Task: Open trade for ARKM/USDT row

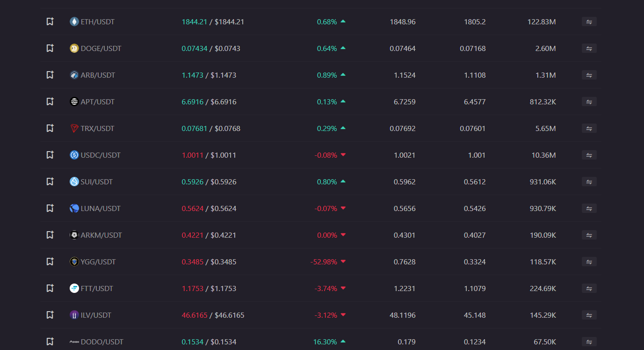Action: 589,235
